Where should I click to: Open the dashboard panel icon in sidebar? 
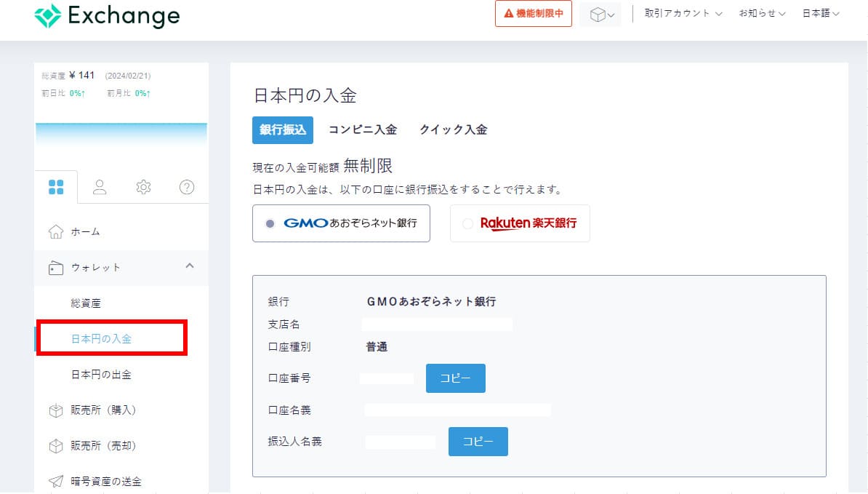click(x=57, y=187)
